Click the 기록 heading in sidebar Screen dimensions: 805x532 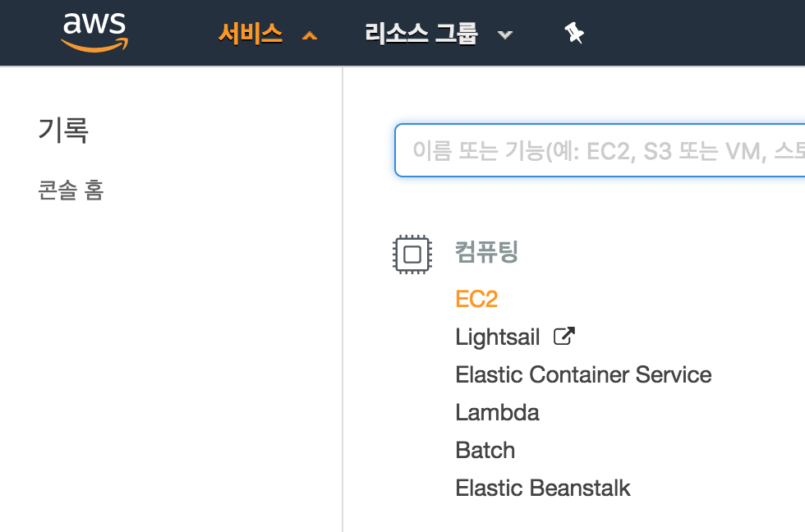pyautogui.click(x=63, y=130)
